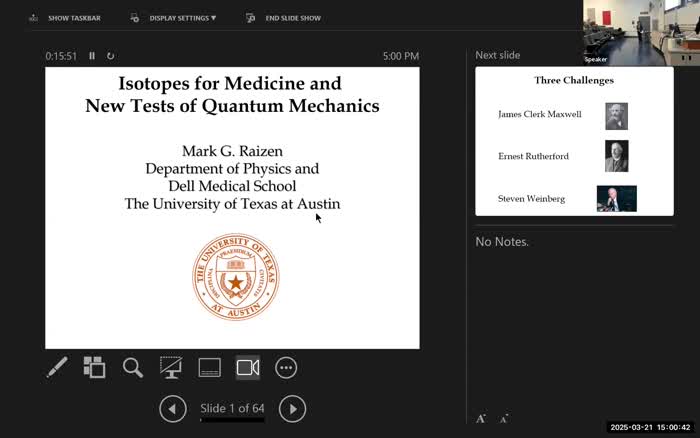Click the name Mark G. Raizen on slide
Image resolution: width=700 pixels, height=438 pixels.
[x=232, y=151]
